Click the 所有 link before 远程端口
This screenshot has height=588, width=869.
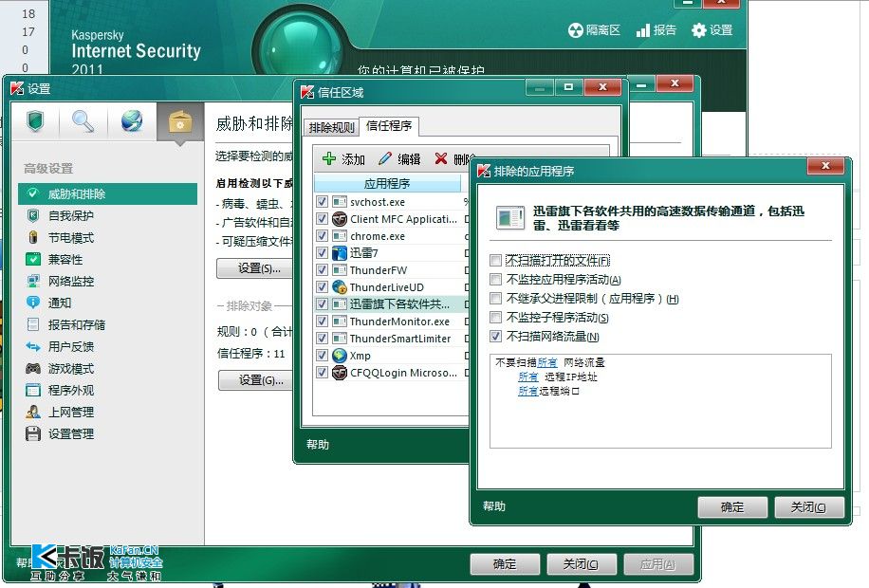click(x=528, y=392)
